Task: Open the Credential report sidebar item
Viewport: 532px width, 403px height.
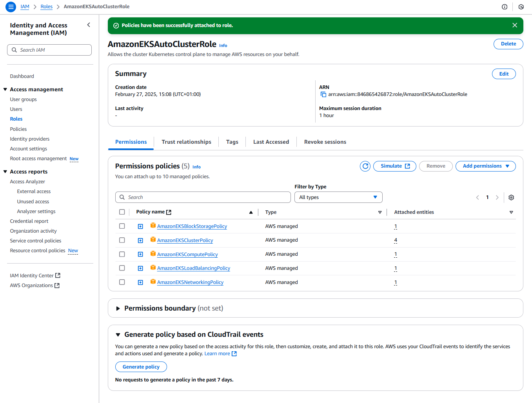Action: coord(29,221)
